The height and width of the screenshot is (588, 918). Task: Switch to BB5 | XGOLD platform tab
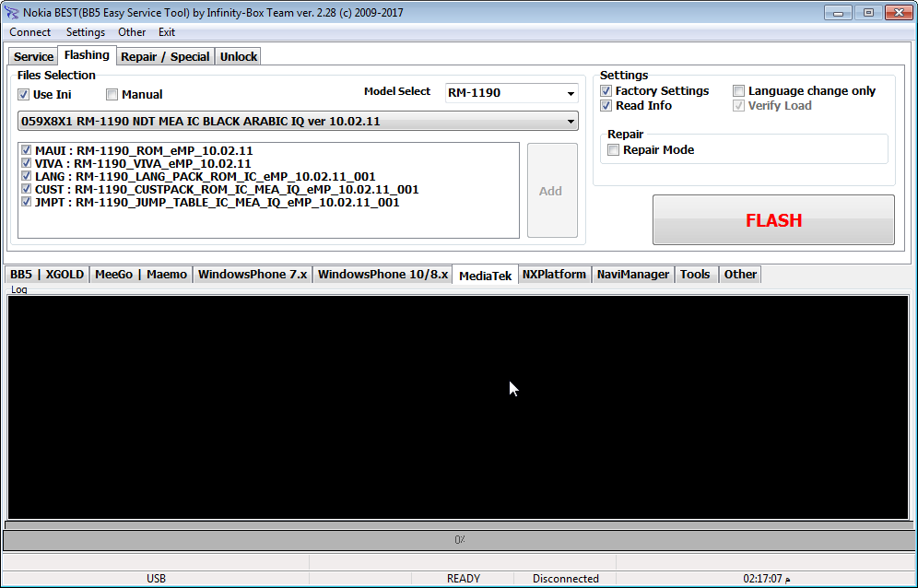(47, 274)
